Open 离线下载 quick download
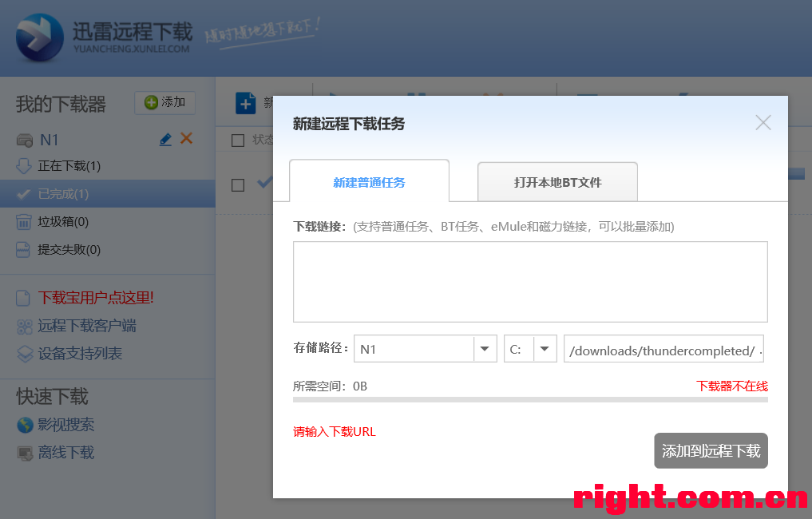Screen dimensions: 812x519 pos(65,453)
